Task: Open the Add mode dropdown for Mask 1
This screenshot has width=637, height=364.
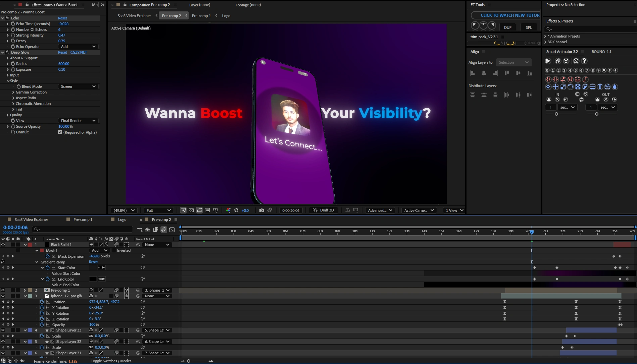Action: click(99, 250)
